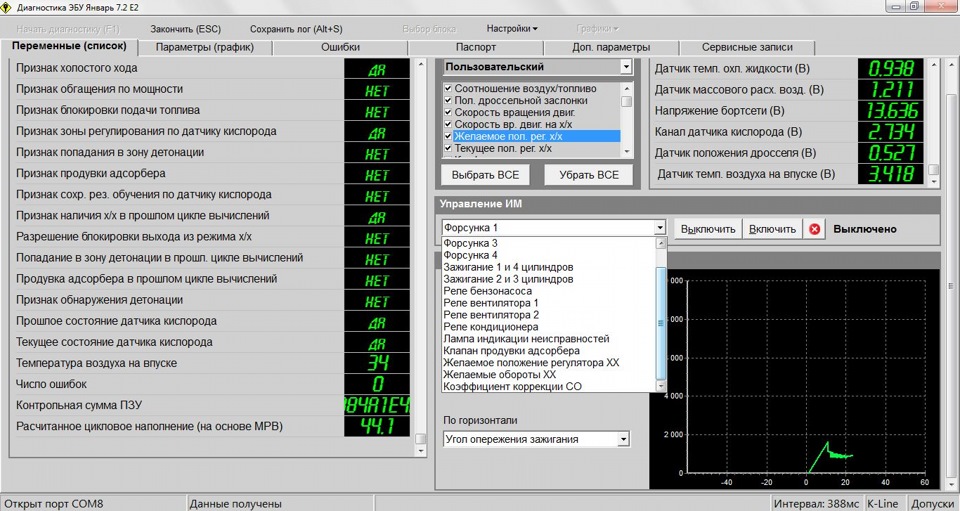Open the Параметры (график) tab
Screen dimensions: 960x511
pyautogui.click(x=204, y=47)
